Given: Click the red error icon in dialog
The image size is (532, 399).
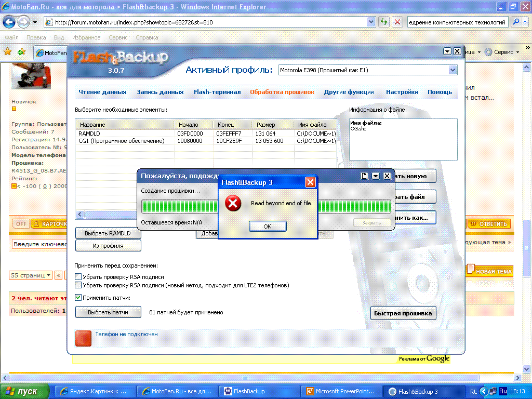Looking at the screenshot, I should coord(233,203).
